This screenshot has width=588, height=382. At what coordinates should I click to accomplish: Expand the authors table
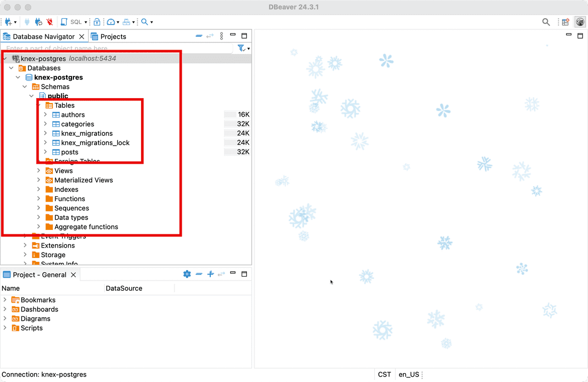pyautogui.click(x=46, y=115)
